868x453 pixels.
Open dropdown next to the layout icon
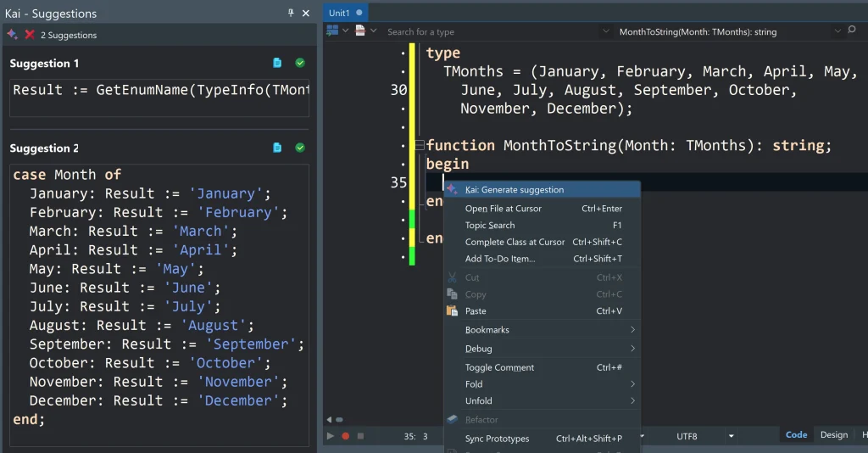346,31
